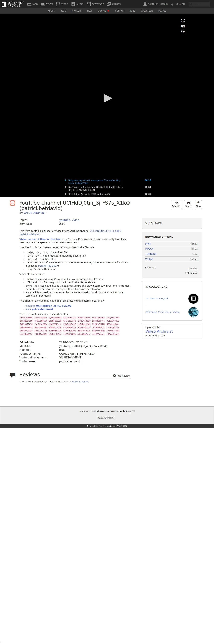Open the Help menu item

[90, 11]
